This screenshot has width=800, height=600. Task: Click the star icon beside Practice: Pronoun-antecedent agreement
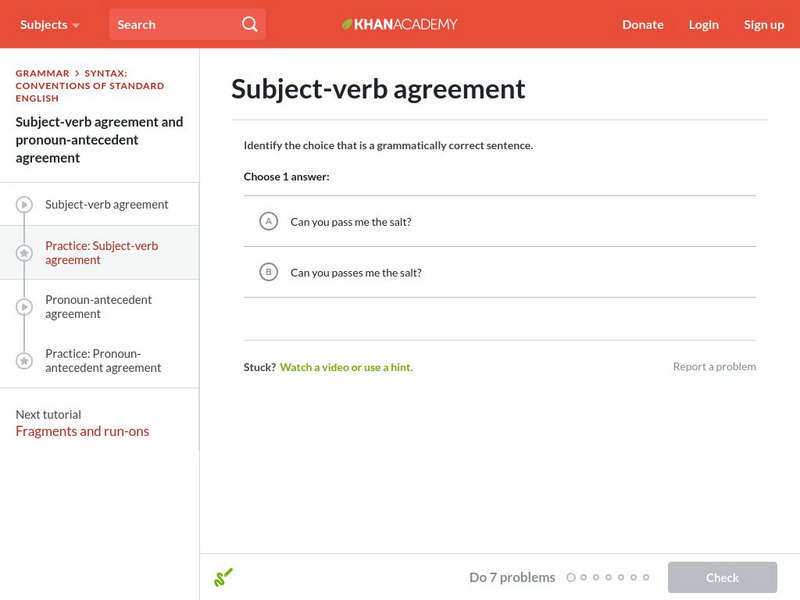[24, 362]
